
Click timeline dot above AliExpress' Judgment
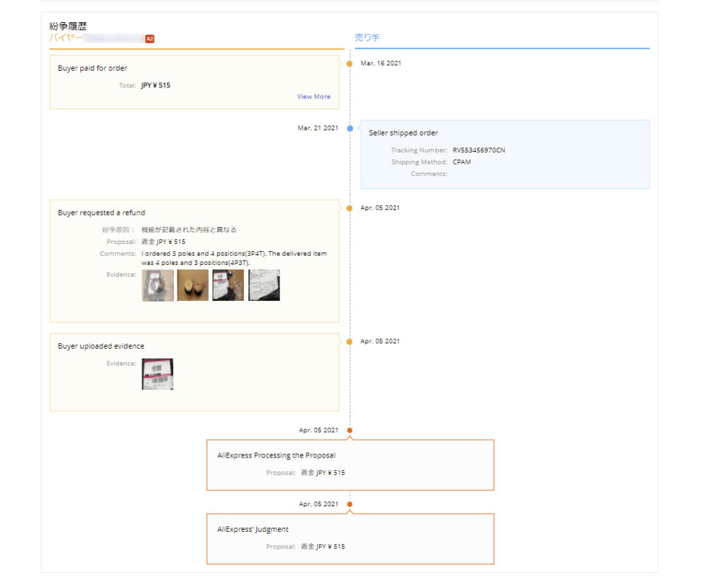349,504
